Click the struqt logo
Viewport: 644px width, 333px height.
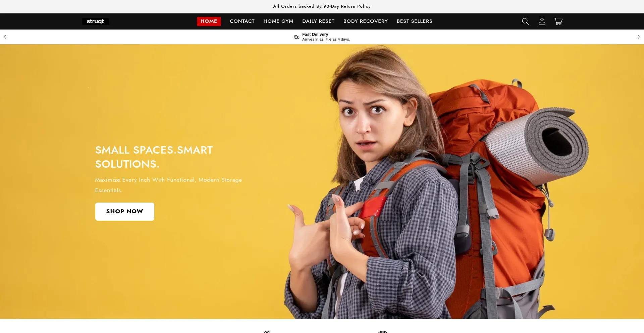coord(96,21)
